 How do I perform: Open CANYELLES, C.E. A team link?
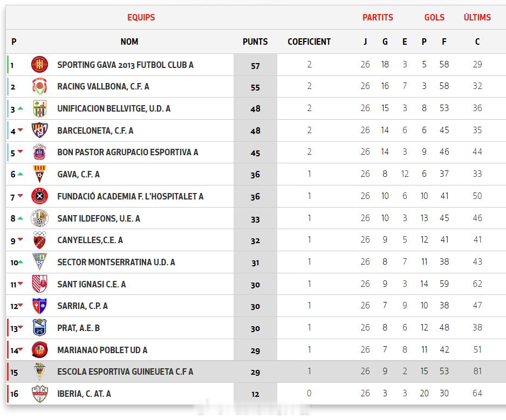point(90,240)
